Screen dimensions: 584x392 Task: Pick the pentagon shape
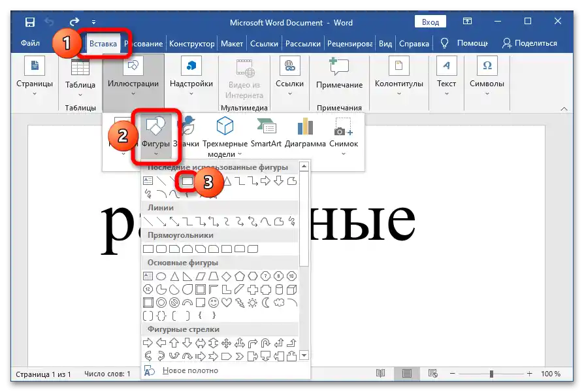point(240,276)
